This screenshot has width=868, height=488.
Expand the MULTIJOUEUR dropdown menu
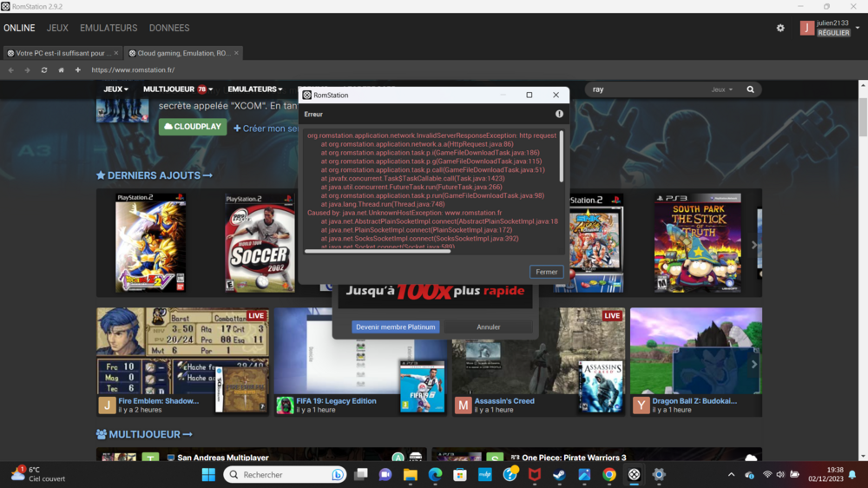(x=177, y=89)
